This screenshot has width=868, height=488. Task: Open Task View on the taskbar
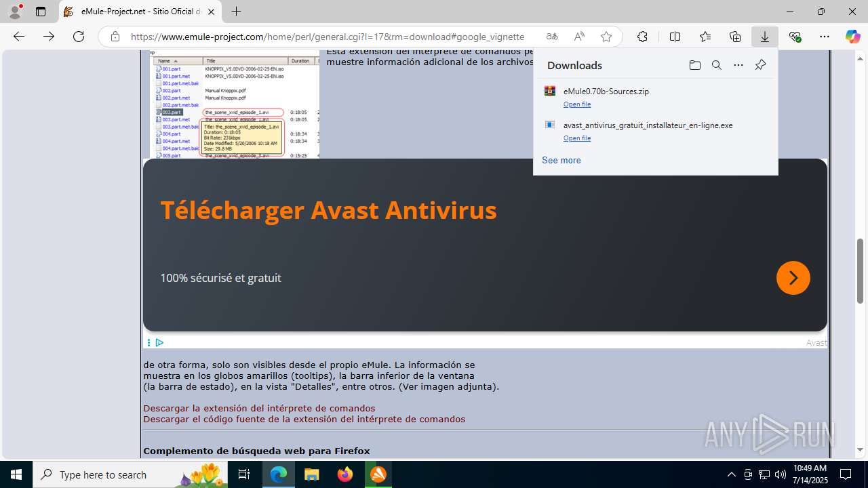click(x=244, y=474)
